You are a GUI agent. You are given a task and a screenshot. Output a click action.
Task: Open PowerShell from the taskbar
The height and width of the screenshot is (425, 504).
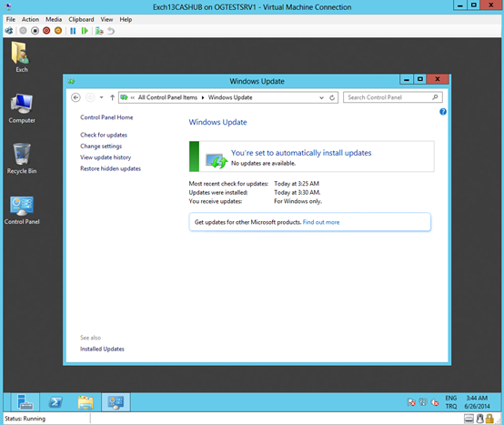coord(55,402)
